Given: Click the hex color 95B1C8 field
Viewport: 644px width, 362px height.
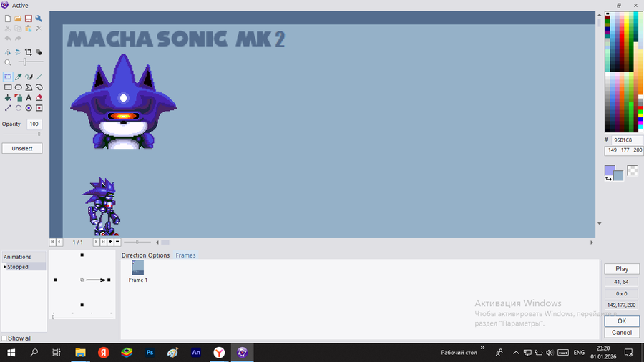Looking at the screenshot, I should (627, 140).
